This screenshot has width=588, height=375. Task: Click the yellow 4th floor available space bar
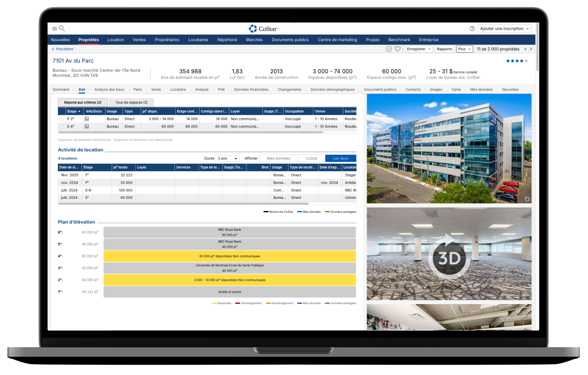click(x=229, y=256)
